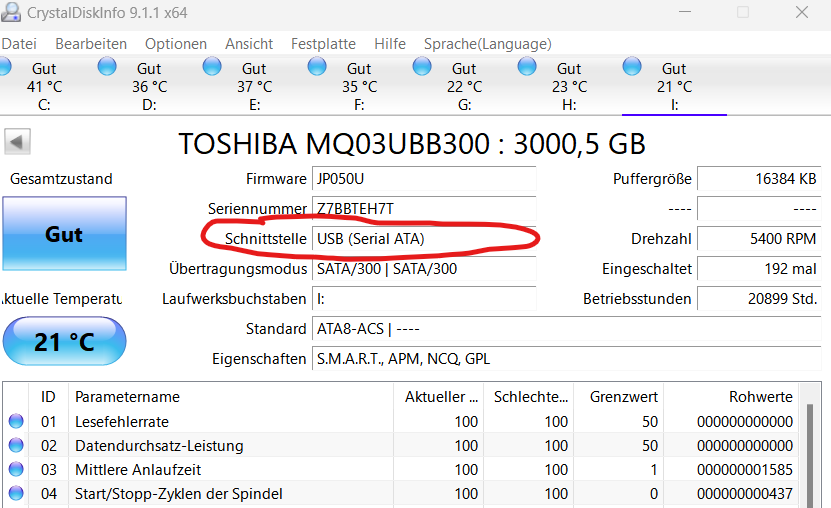Viewport: 831px width, 508px height.
Task: Close the CrystalDiskInfo window
Action: 802,12
